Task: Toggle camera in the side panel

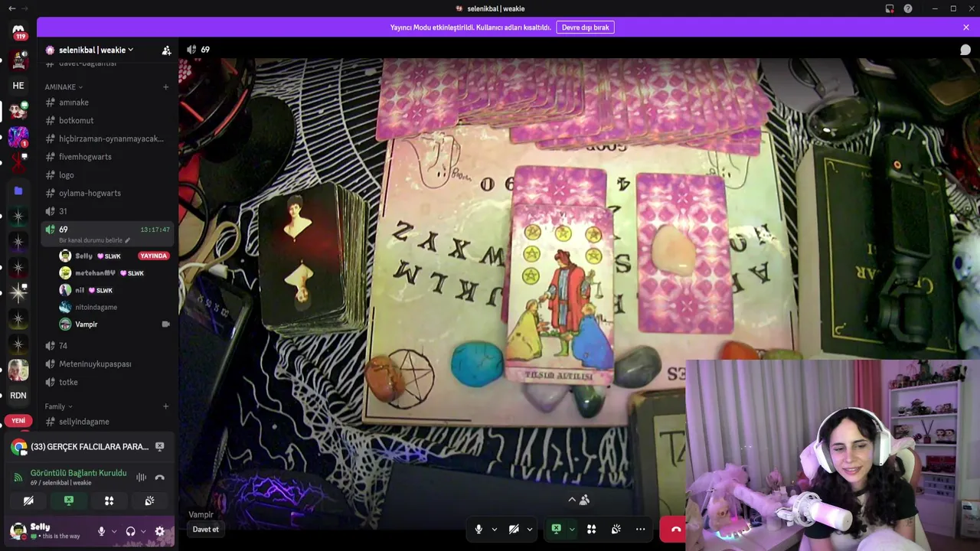Action: [28, 500]
